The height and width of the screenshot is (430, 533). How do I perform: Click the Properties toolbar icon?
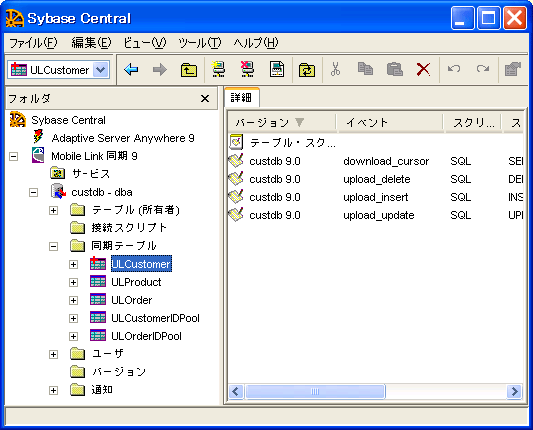(x=513, y=69)
